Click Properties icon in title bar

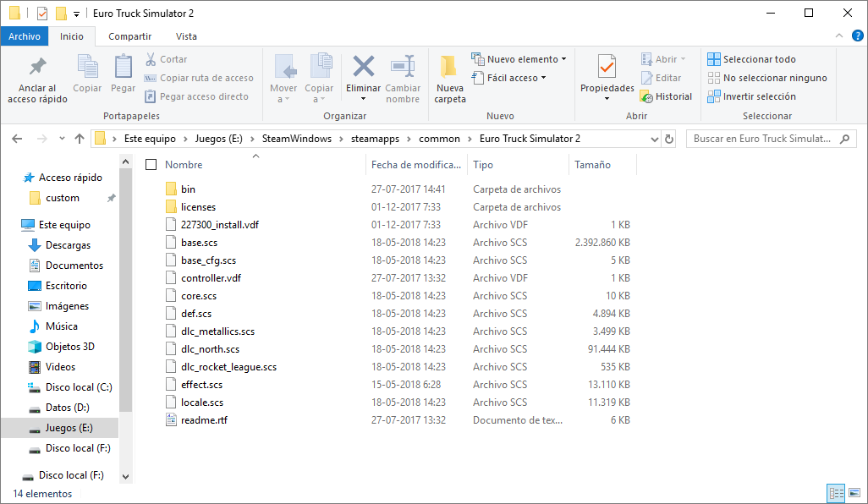pos(42,14)
